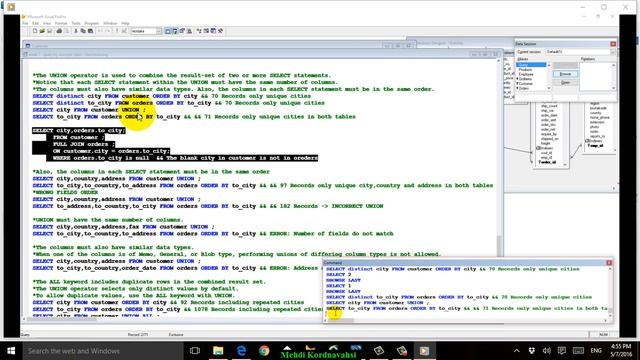The image size is (640, 360).
Task: Click the first 'BROWSE LAST' line in Command window
Action: click(x=343, y=280)
